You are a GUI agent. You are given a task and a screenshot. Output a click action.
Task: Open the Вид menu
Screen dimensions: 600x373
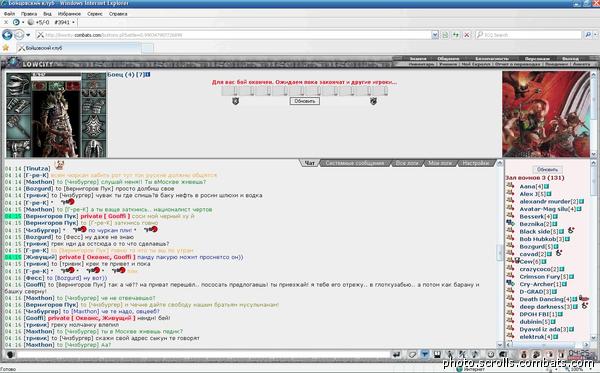point(47,14)
